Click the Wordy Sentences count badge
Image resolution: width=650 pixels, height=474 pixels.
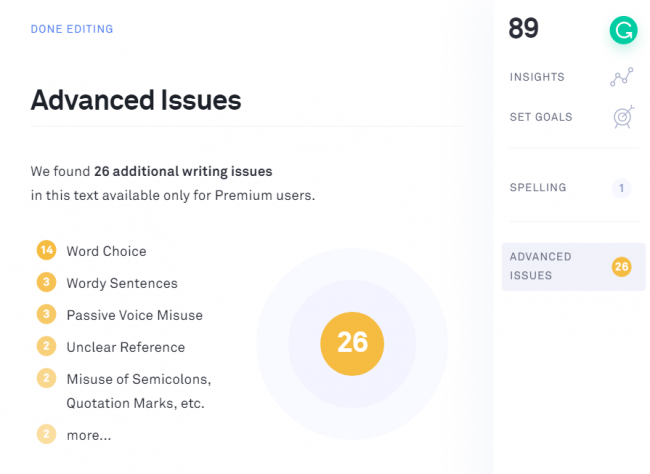(x=46, y=282)
